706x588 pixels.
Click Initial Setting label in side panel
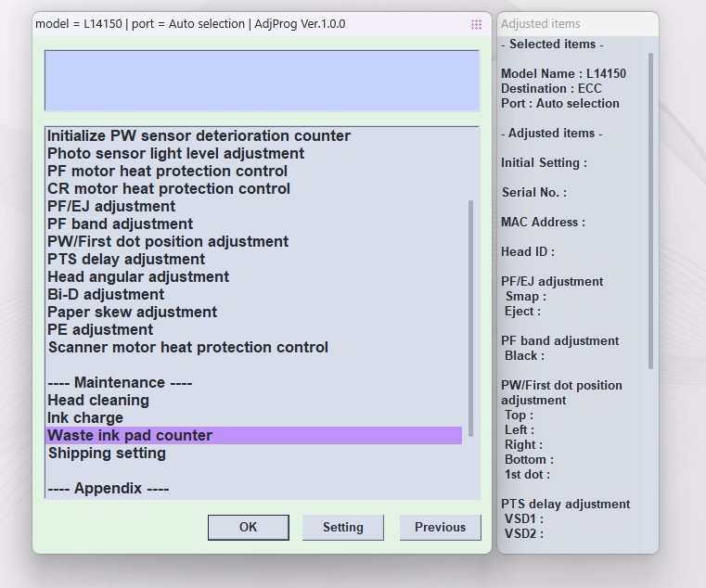(x=544, y=162)
